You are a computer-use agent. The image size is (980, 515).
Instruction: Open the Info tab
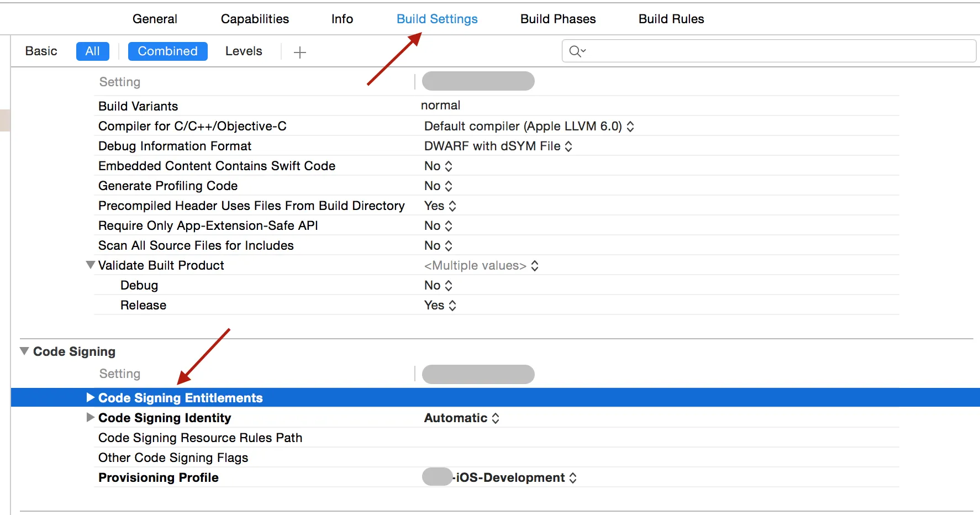point(342,19)
